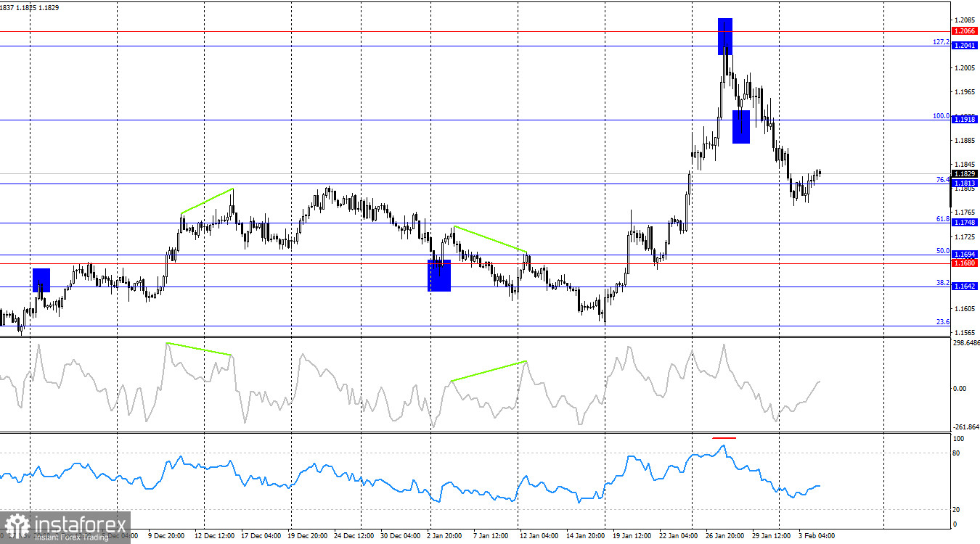Click the red 1.2066 price label
Image resolution: width=980 pixels, height=544 pixels.
click(964, 31)
